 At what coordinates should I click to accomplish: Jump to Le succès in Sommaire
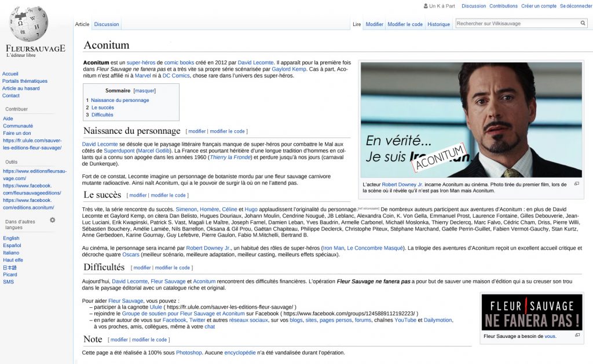tap(103, 107)
